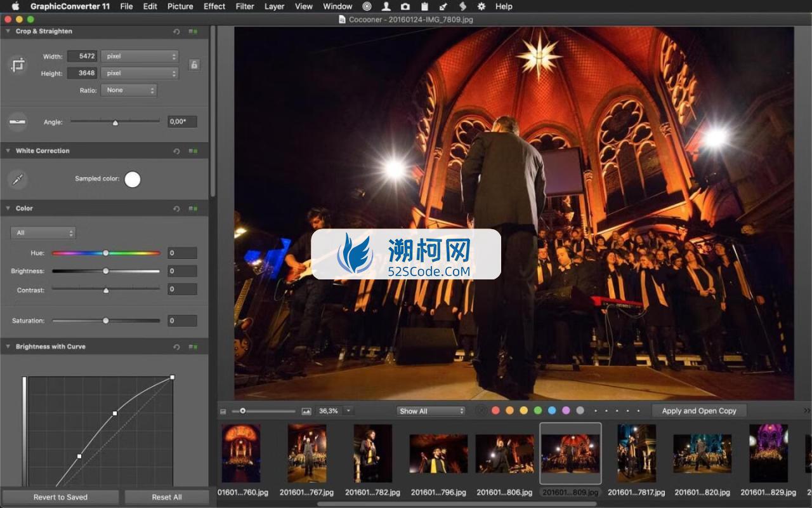Open the person silhouette menu bar icon
This screenshot has width=812, height=508.
point(386,6)
